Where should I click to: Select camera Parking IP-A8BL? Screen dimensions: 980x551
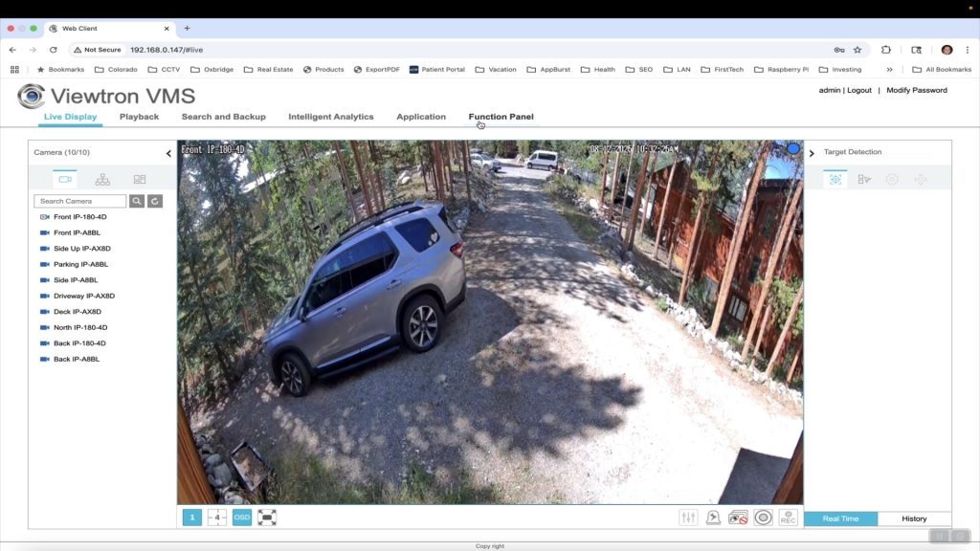[x=80, y=264]
